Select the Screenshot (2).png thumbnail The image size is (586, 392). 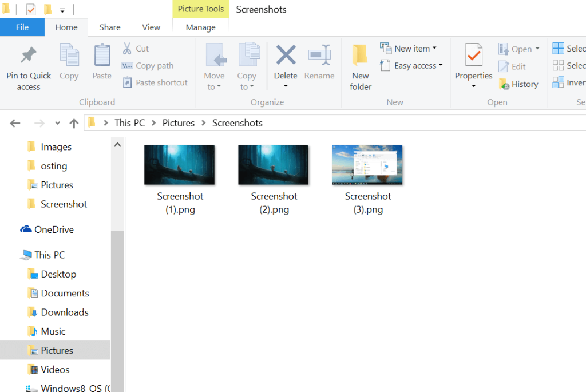(x=273, y=164)
